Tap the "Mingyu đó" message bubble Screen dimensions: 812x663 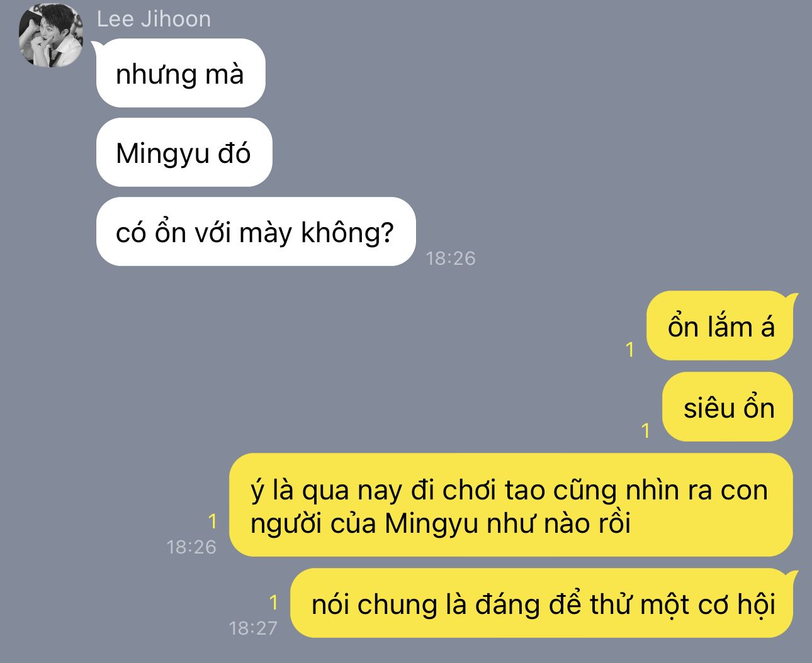click(x=184, y=152)
